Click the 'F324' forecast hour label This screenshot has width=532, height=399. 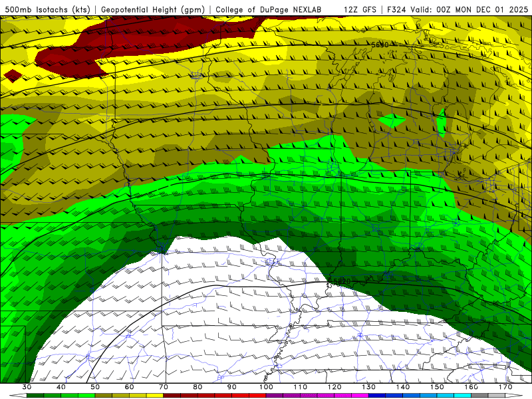(x=396, y=9)
